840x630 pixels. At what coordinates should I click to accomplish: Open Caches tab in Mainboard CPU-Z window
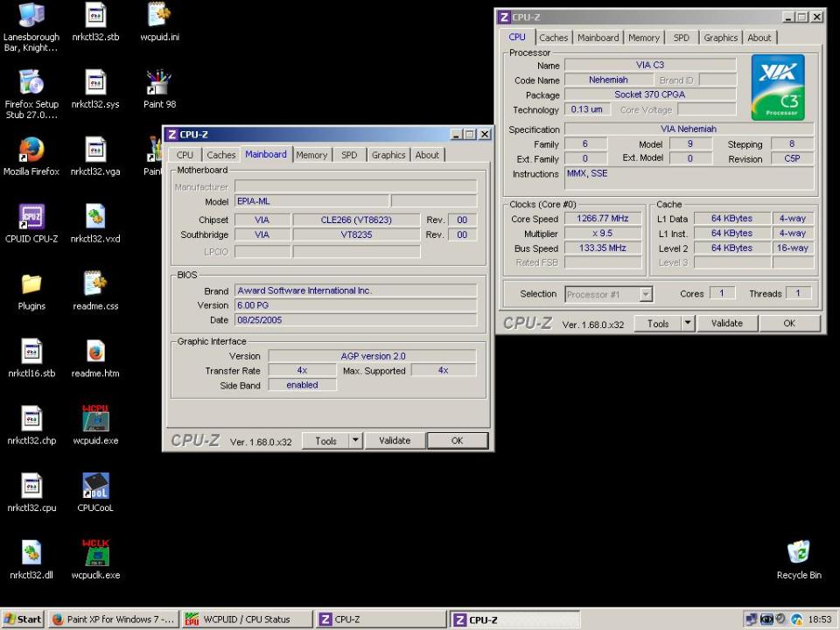click(x=220, y=155)
